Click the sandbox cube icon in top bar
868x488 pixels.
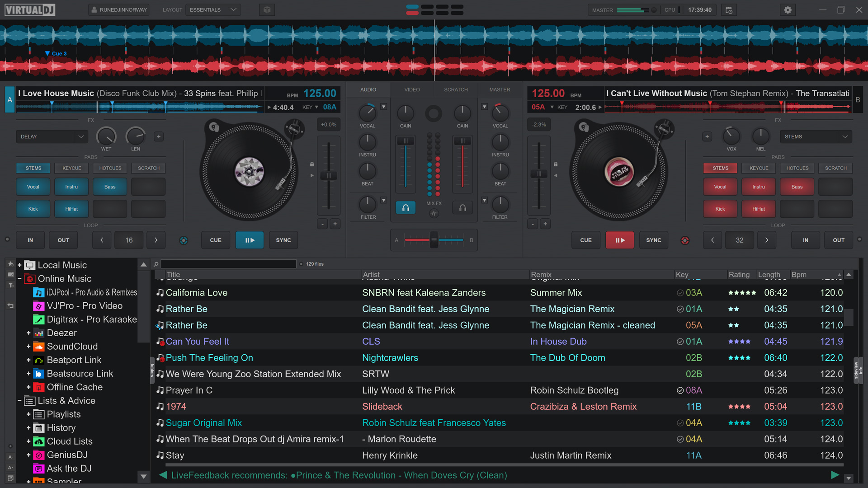pos(267,9)
